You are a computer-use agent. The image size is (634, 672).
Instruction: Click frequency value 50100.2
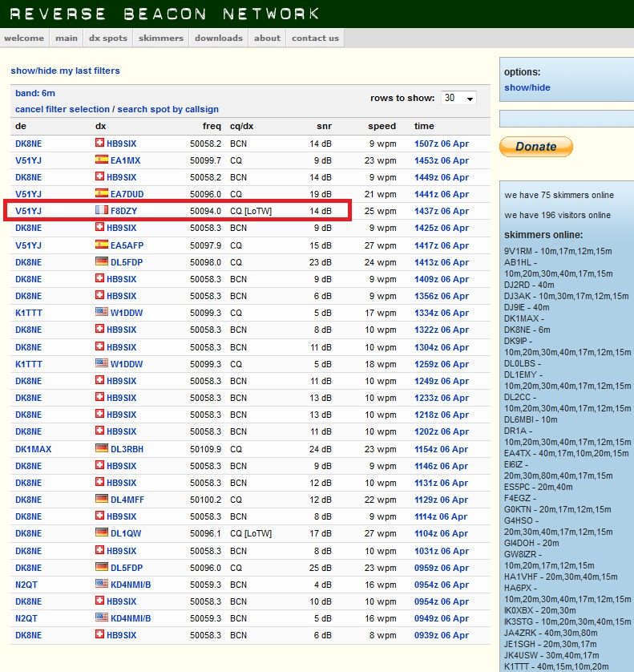(x=206, y=500)
